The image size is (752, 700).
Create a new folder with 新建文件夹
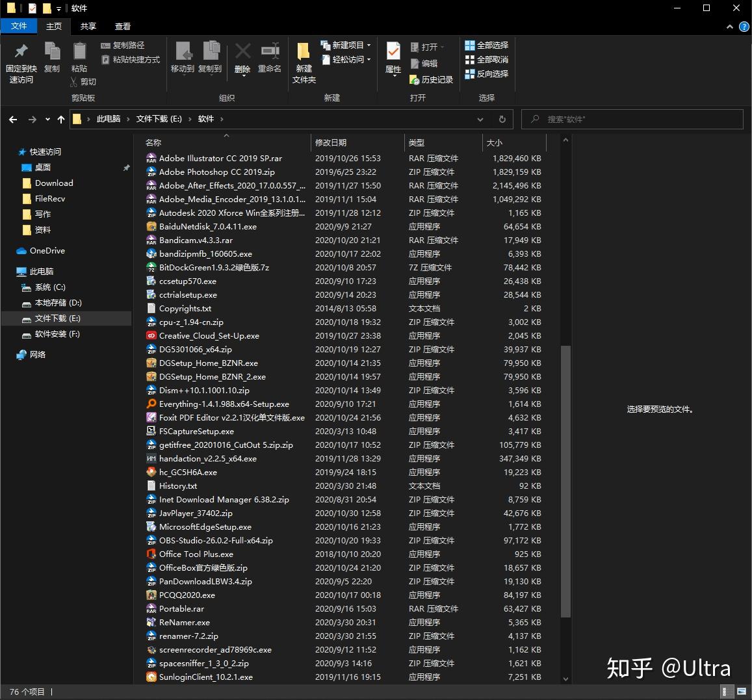[304, 62]
